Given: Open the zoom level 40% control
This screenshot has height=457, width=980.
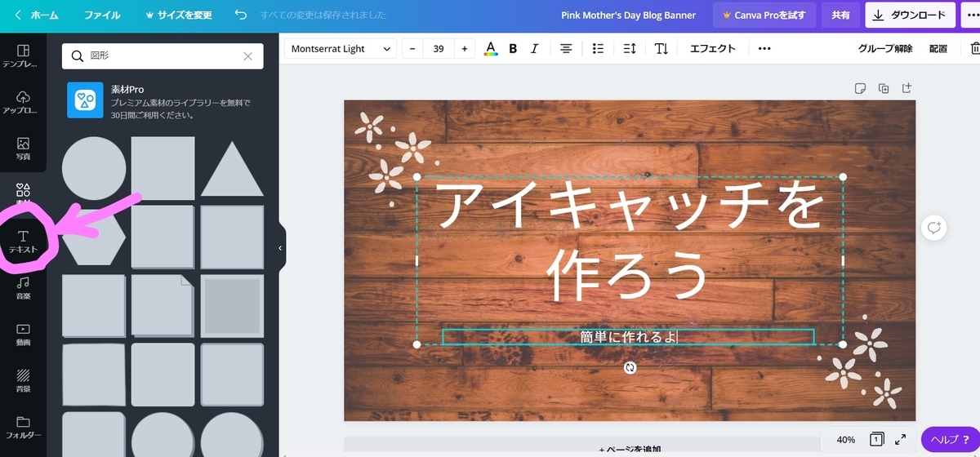Looking at the screenshot, I should click(x=846, y=439).
